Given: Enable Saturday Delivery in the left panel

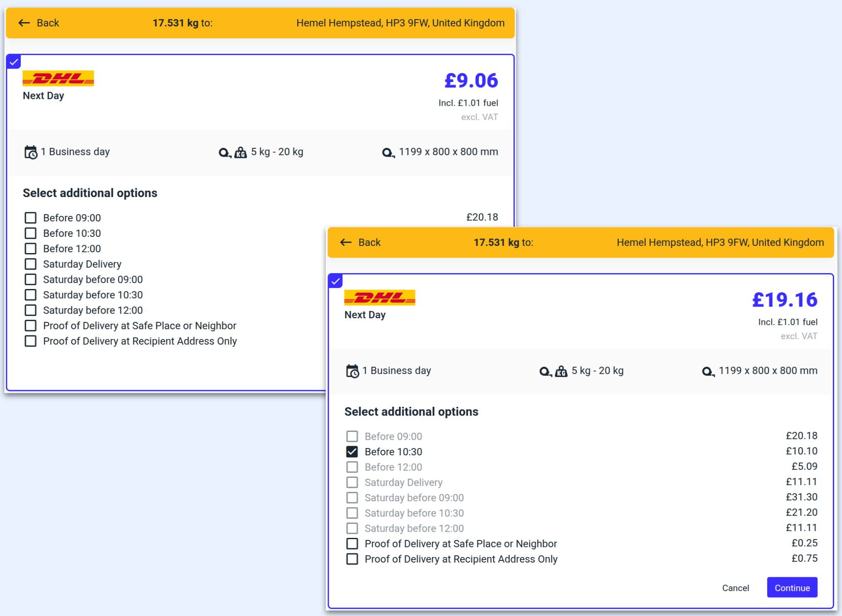Looking at the screenshot, I should [30, 264].
